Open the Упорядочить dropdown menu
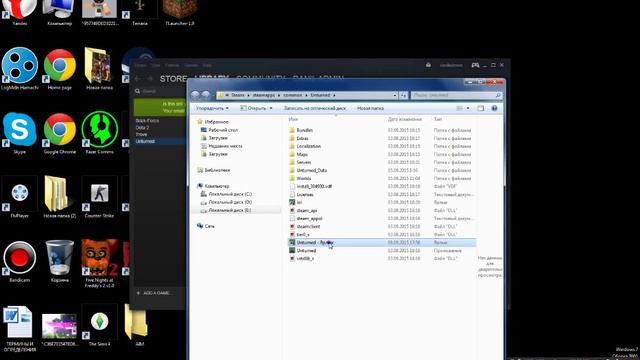This screenshot has width=640, height=360. (212, 108)
